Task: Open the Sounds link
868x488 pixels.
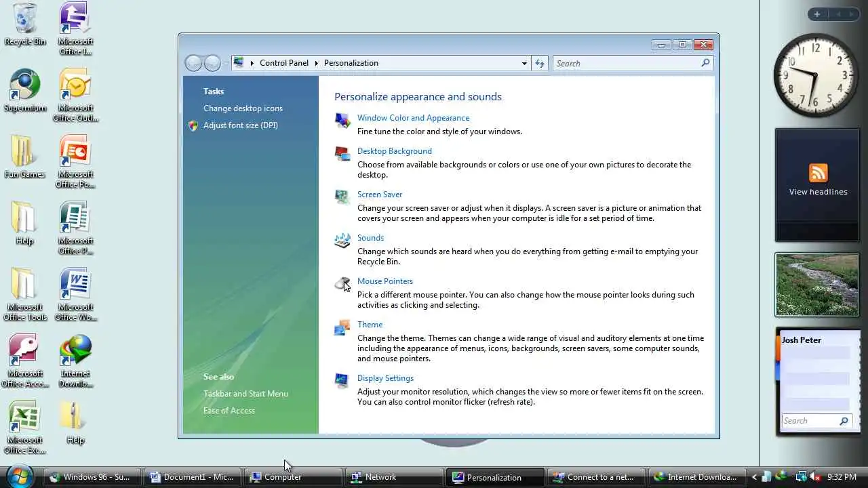Action: [x=370, y=238]
